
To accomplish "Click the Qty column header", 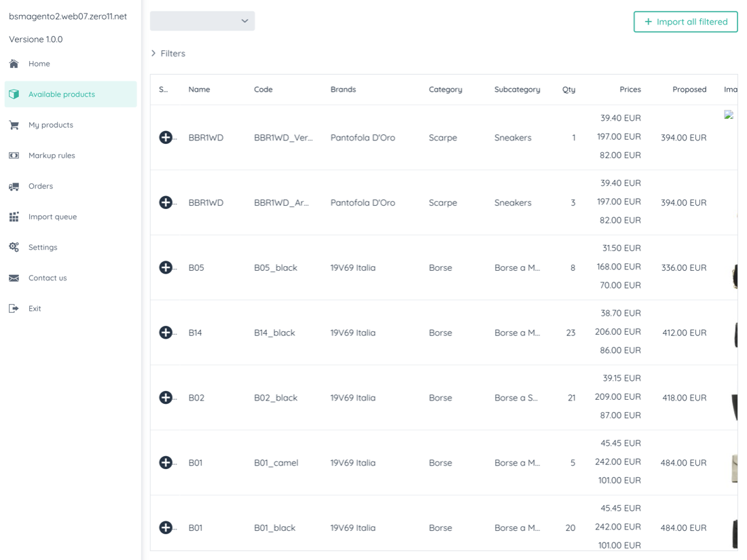I will coord(568,90).
